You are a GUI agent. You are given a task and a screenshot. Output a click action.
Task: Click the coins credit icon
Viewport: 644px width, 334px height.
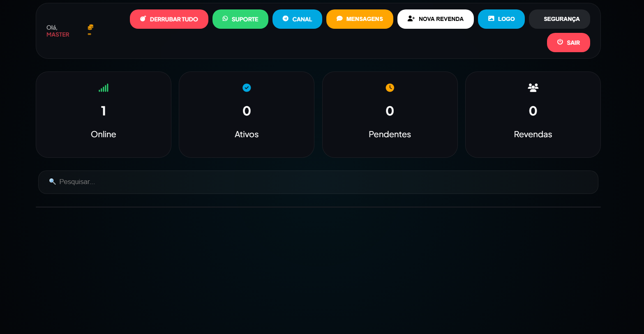pos(90,27)
